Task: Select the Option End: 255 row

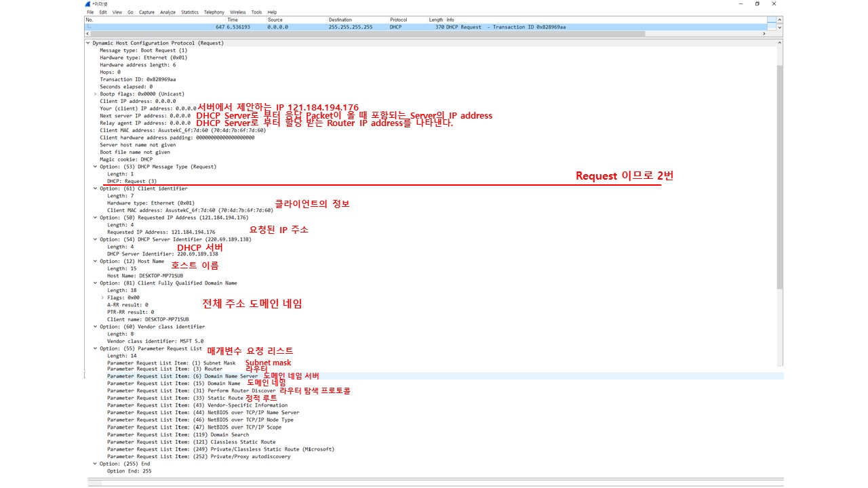Action: pyautogui.click(x=129, y=471)
